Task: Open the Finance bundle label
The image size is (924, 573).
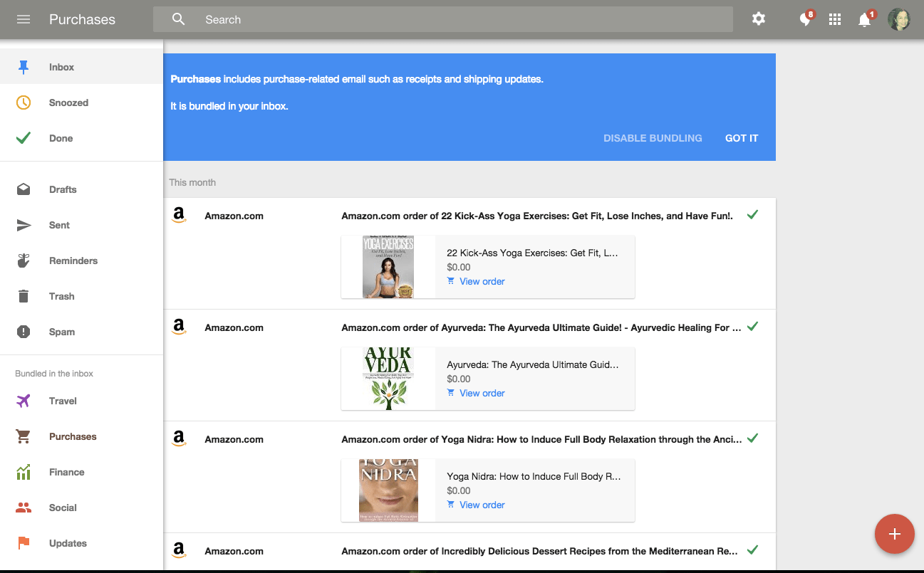Action: (67, 472)
